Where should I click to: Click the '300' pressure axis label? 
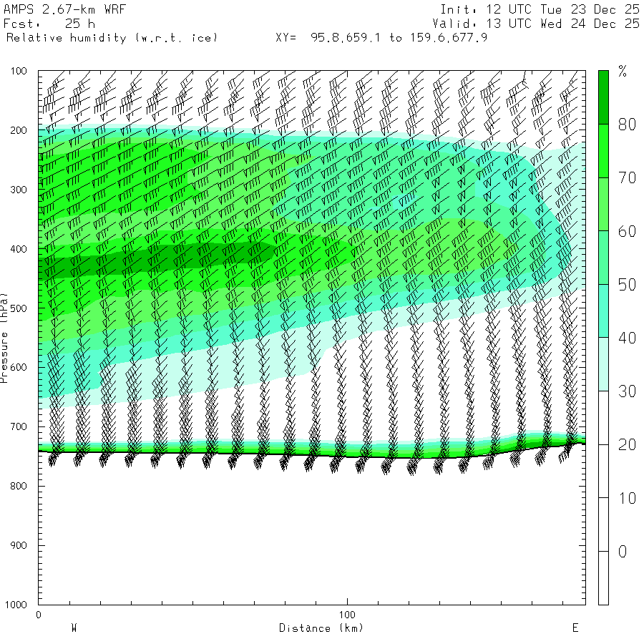point(19,190)
